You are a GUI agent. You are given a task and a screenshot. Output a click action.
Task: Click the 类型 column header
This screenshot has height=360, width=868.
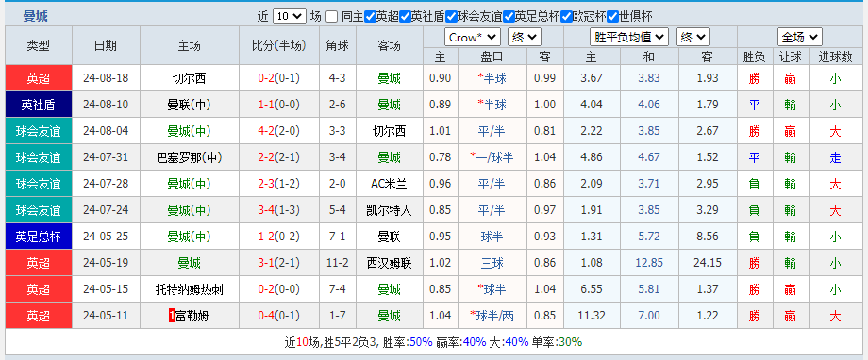39,46
